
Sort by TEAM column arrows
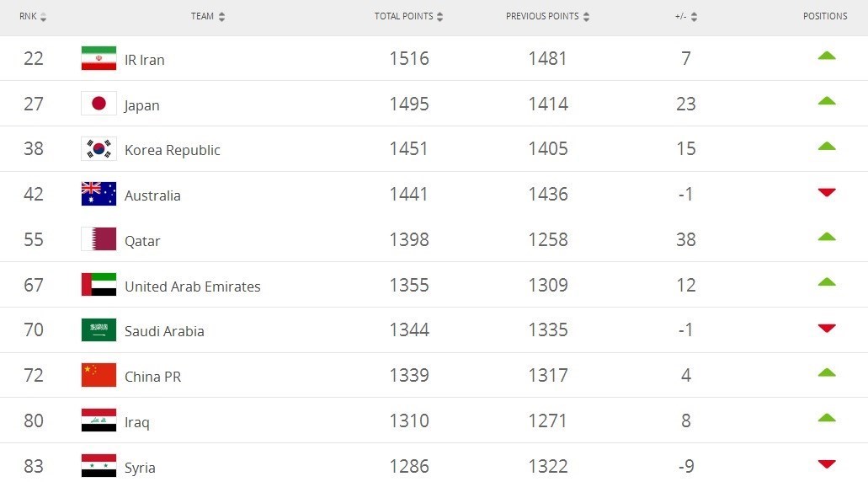tap(221, 17)
